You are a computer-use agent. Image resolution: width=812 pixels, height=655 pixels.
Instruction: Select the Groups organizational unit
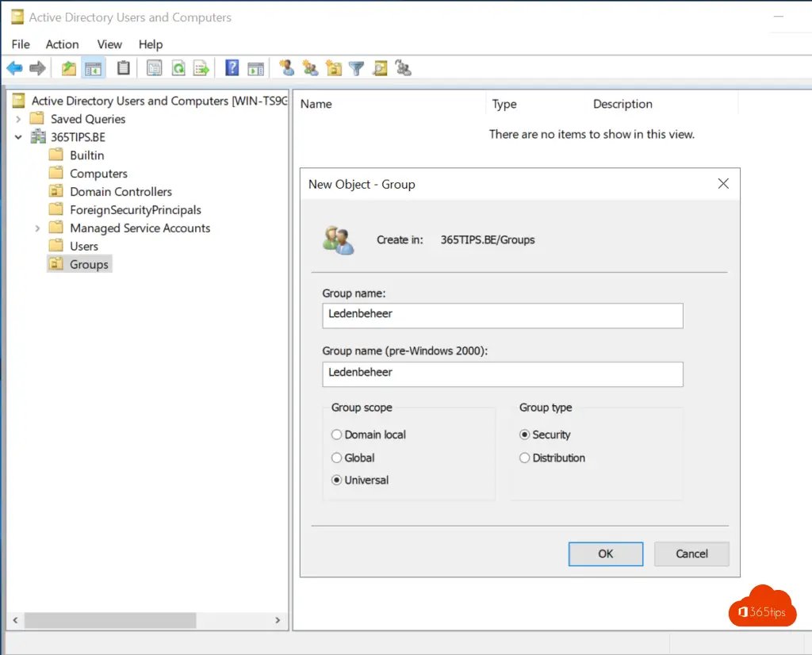click(89, 265)
